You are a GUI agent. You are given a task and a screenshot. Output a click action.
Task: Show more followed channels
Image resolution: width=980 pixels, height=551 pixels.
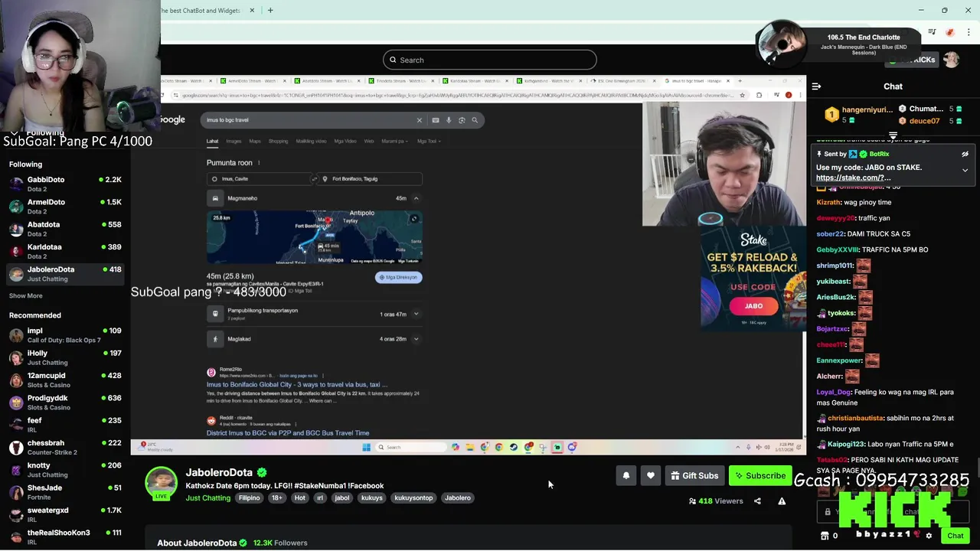tap(25, 295)
